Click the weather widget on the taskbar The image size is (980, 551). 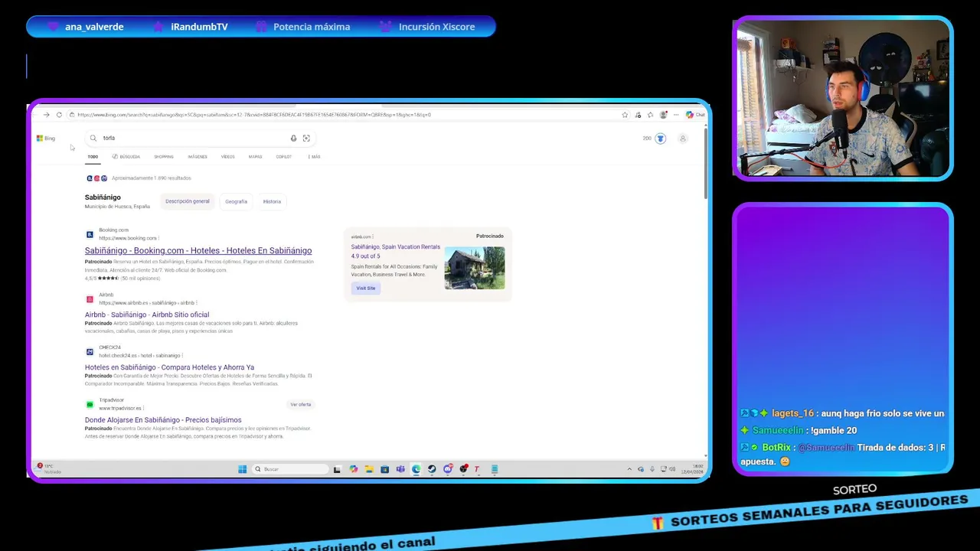tap(46, 468)
